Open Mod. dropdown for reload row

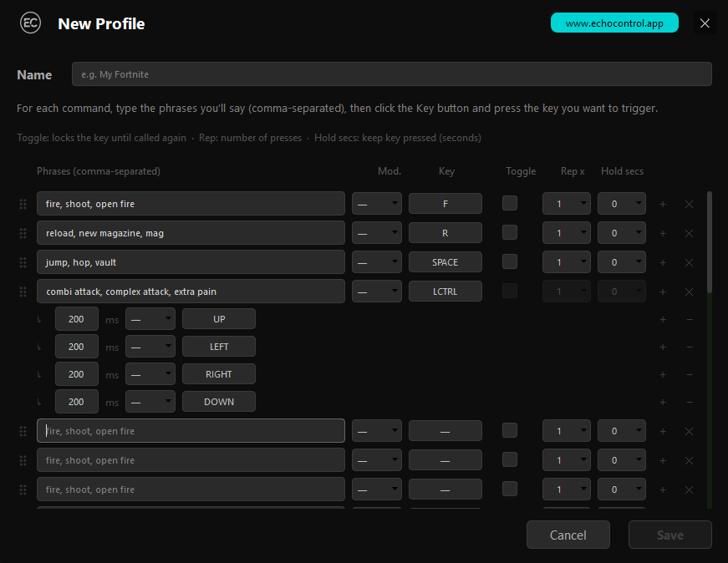(x=376, y=233)
